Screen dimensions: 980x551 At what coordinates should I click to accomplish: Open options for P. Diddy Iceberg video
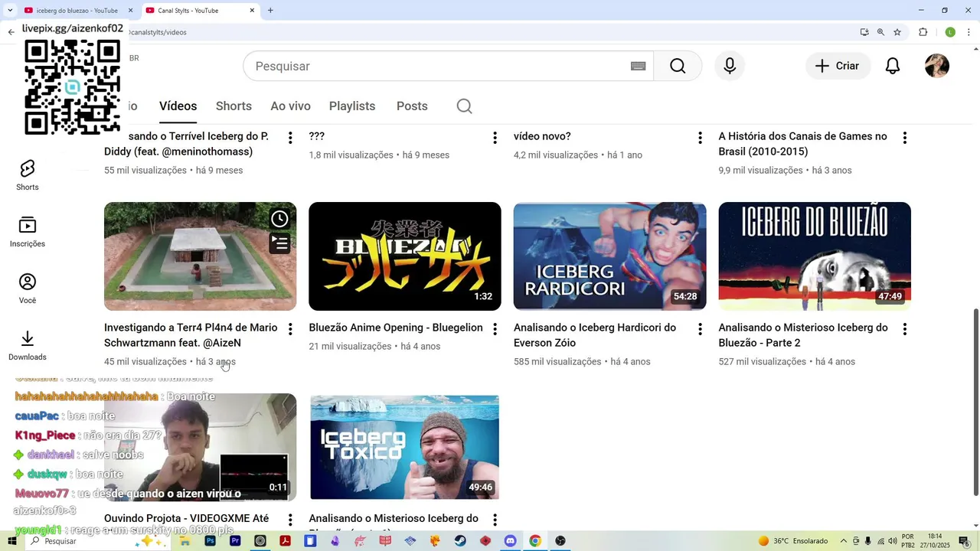coord(290,138)
